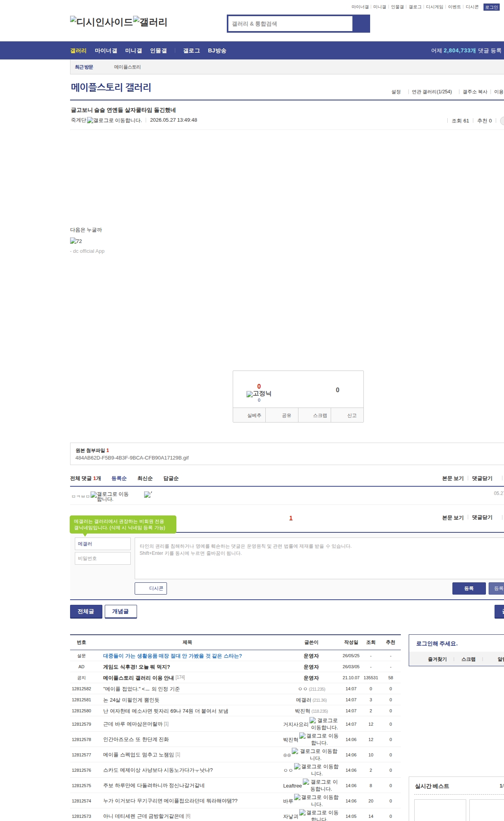
Task: Click the 비밀번호 password field
Action: click(x=103, y=558)
